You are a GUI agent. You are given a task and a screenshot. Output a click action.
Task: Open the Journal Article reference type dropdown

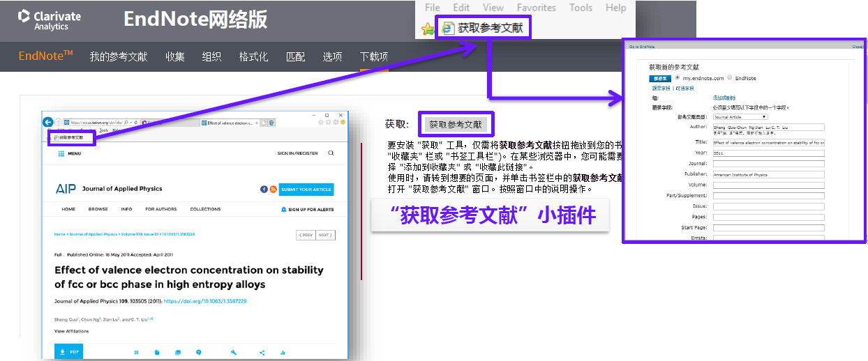[x=740, y=117]
